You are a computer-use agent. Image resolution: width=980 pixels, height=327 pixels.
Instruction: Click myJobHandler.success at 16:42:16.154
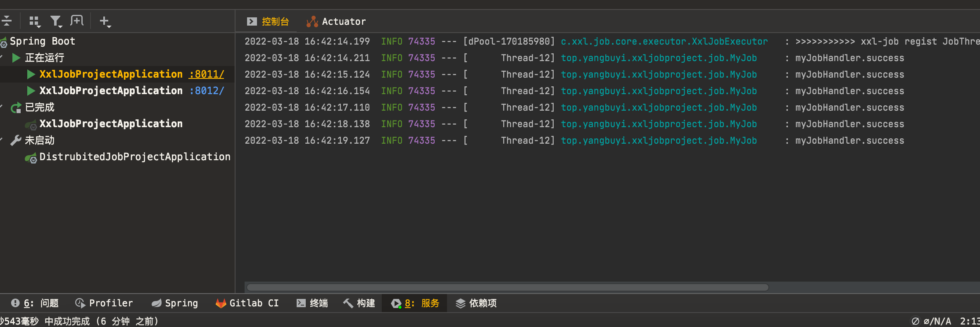click(x=850, y=91)
